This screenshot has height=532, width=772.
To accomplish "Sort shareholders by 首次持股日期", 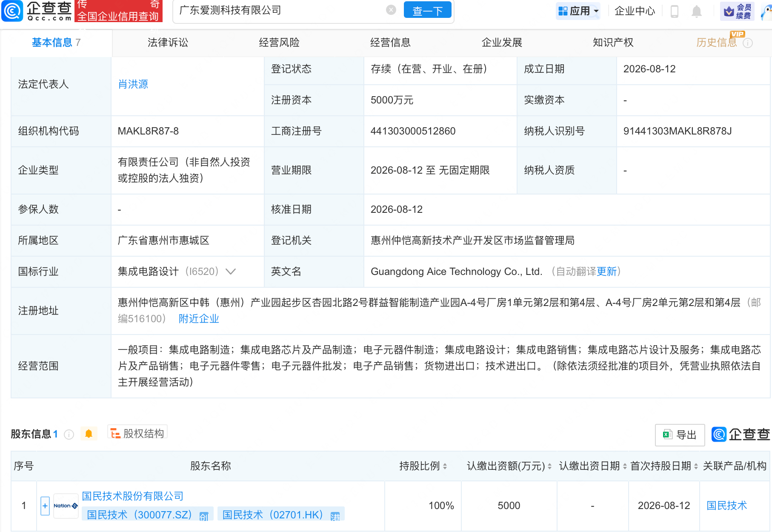I will click(x=696, y=466).
